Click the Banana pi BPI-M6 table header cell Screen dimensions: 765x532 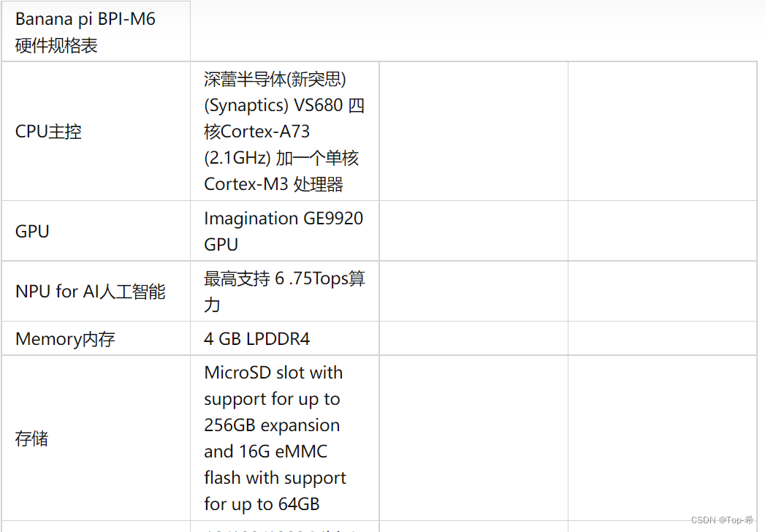[96, 31]
